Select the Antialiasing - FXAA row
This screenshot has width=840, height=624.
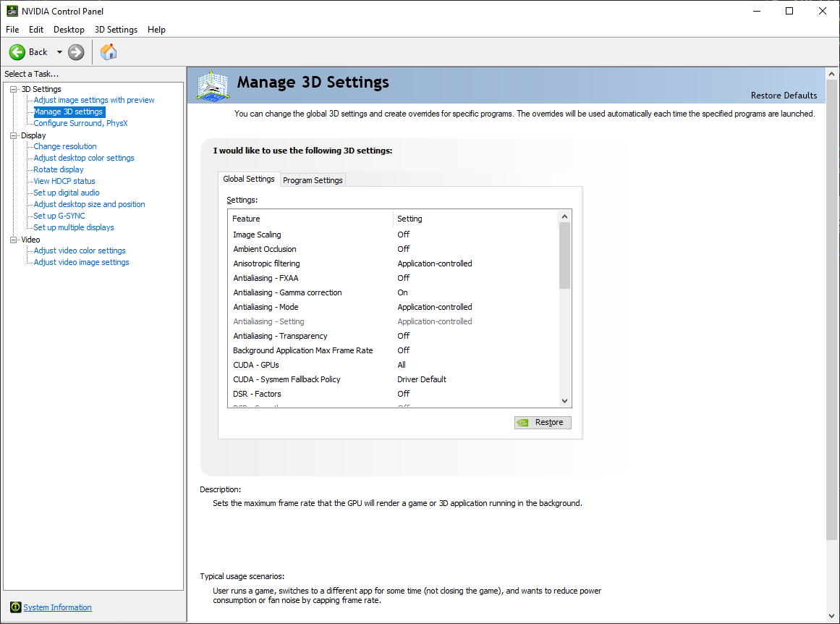click(393, 278)
